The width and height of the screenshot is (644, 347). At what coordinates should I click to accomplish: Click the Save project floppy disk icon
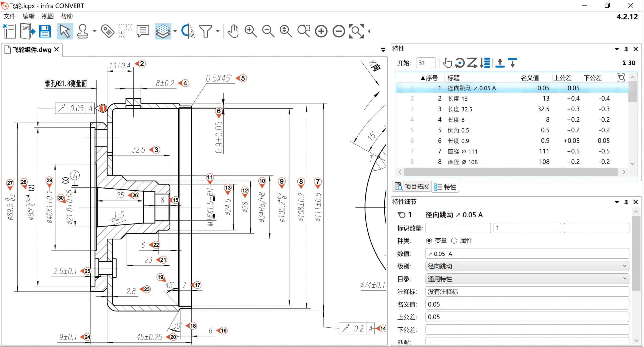pyautogui.click(x=45, y=31)
